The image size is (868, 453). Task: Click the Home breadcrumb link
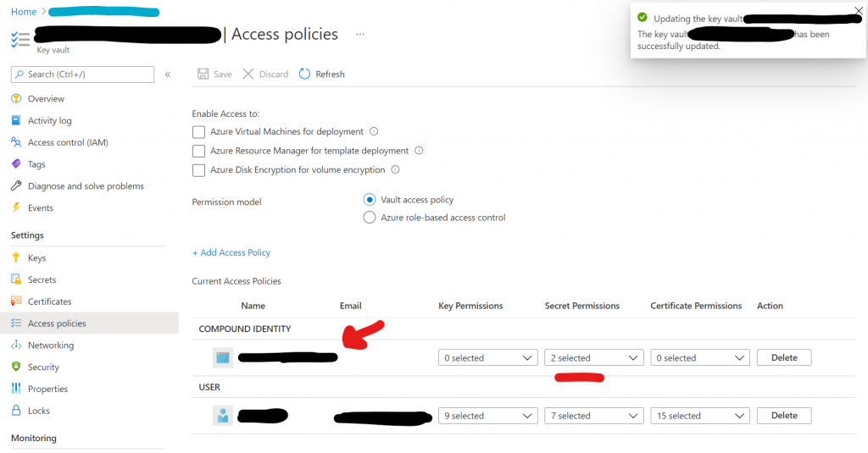click(x=24, y=12)
